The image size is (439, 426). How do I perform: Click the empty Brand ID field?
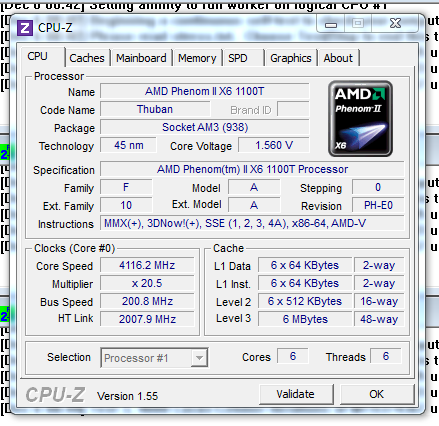(x=293, y=109)
